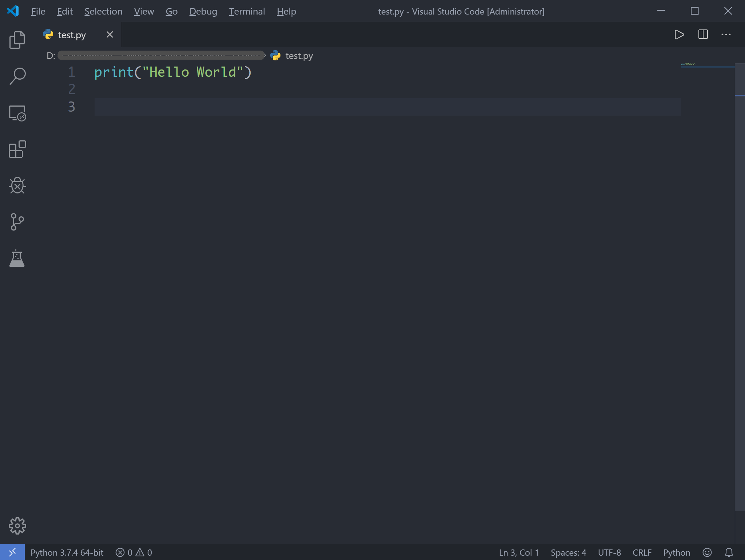This screenshot has width=745, height=560.
Task: Click the vertical editor scrollbar
Action: click(740, 287)
